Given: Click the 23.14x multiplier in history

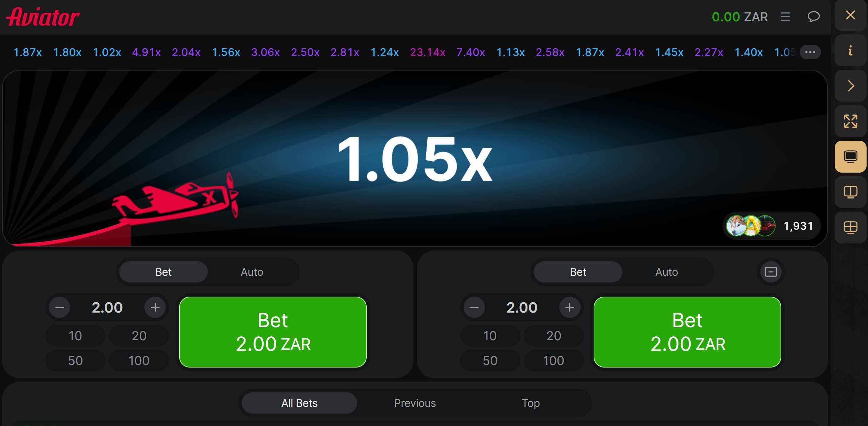Looking at the screenshot, I should 428,52.
